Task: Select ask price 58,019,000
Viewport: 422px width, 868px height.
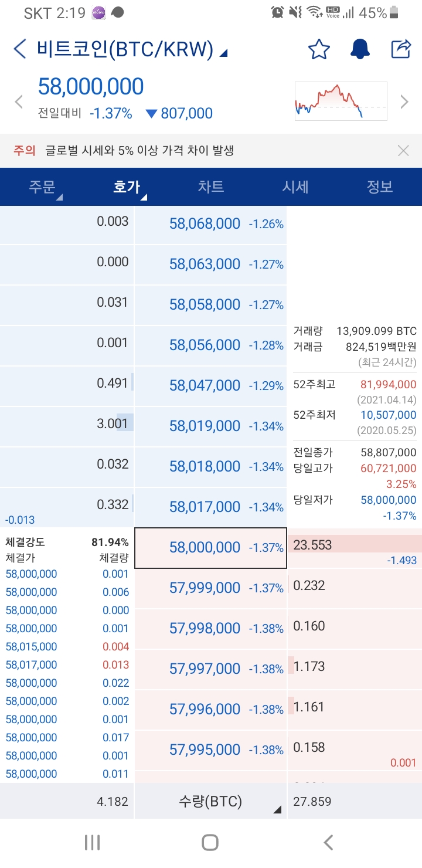Action: 210,426
